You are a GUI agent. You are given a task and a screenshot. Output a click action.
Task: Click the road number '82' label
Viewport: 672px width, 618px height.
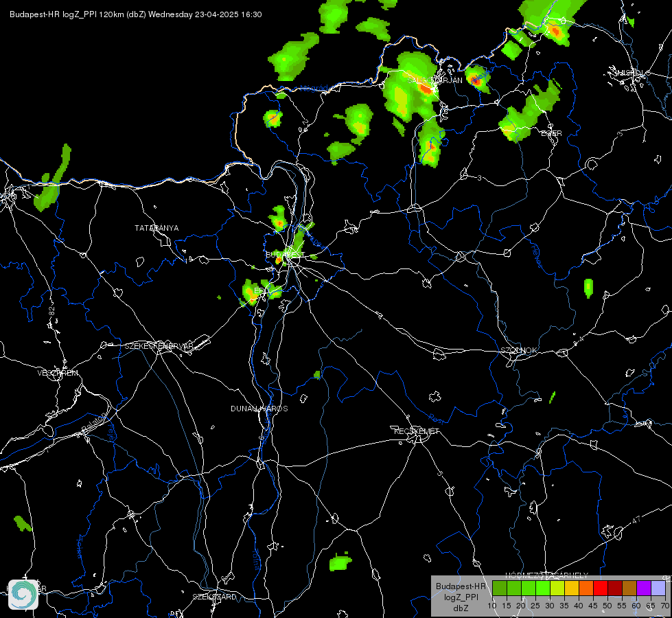point(52,311)
